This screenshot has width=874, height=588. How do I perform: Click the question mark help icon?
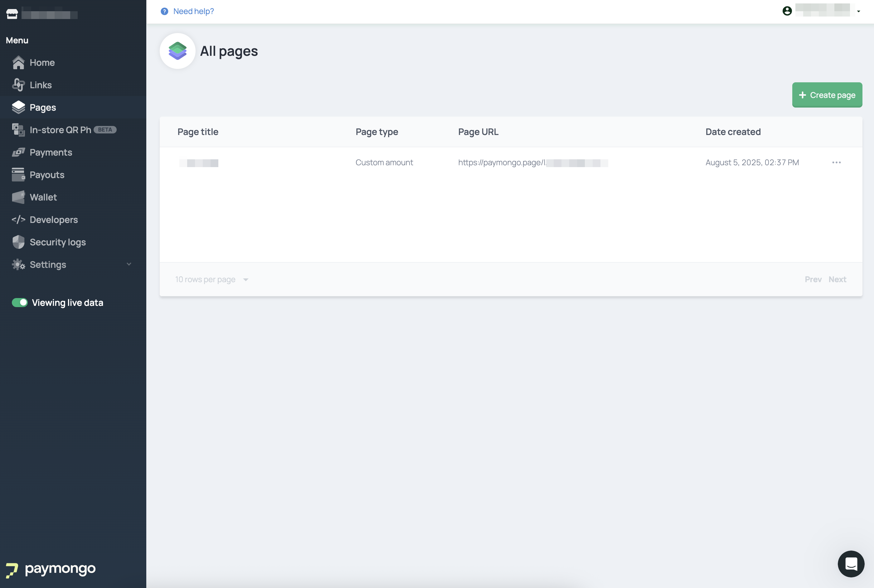(164, 11)
